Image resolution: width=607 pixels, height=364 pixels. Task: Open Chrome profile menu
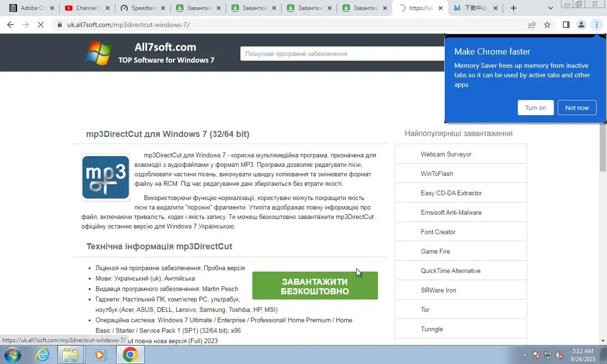[x=581, y=25]
